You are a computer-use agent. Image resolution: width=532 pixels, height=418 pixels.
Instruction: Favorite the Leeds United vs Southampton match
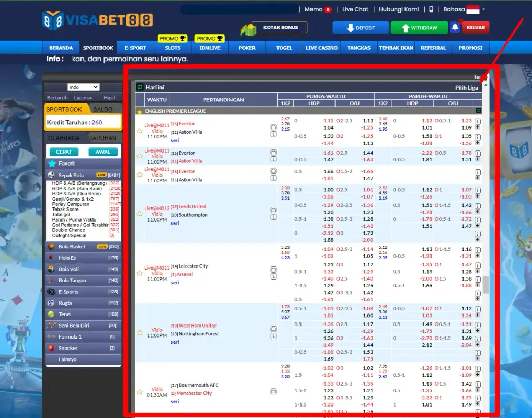[x=140, y=214]
